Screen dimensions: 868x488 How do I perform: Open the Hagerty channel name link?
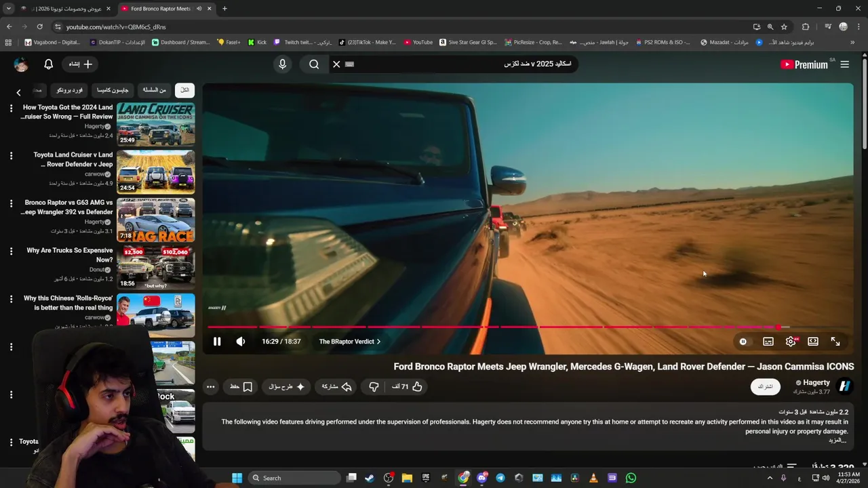click(816, 382)
